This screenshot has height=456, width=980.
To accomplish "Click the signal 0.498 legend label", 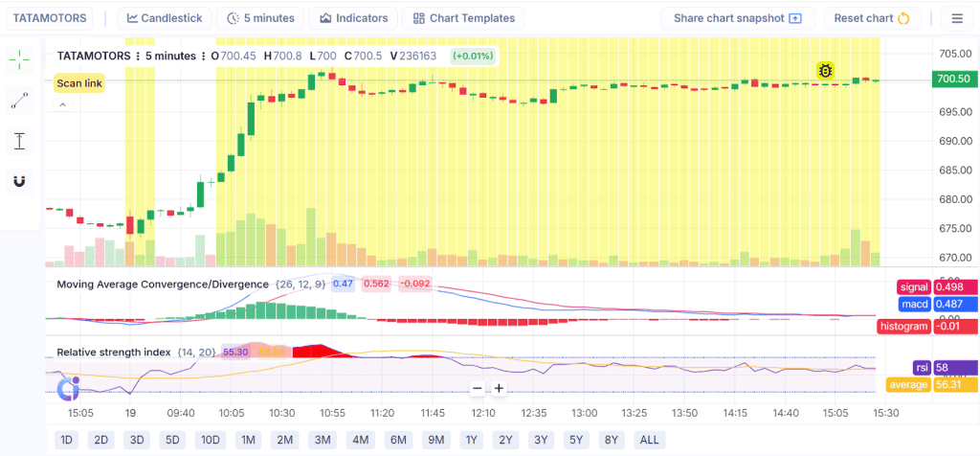I will [937, 287].
